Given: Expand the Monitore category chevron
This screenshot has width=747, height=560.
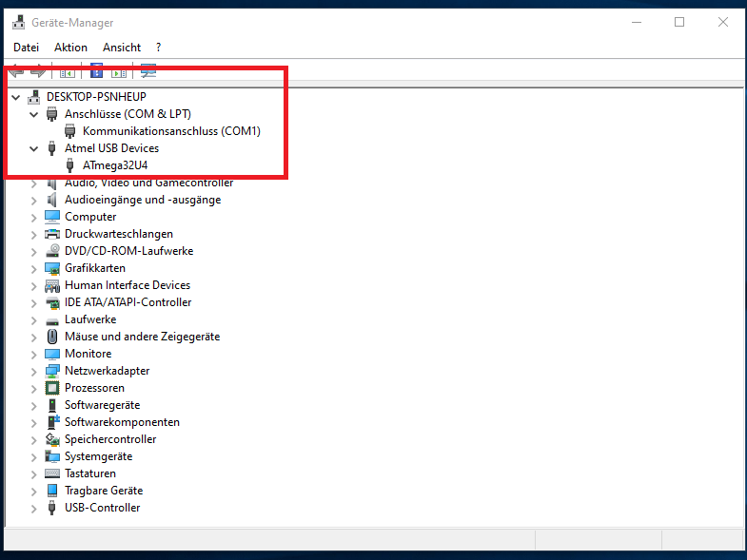Looking at the screenshot, I should 34,356.
